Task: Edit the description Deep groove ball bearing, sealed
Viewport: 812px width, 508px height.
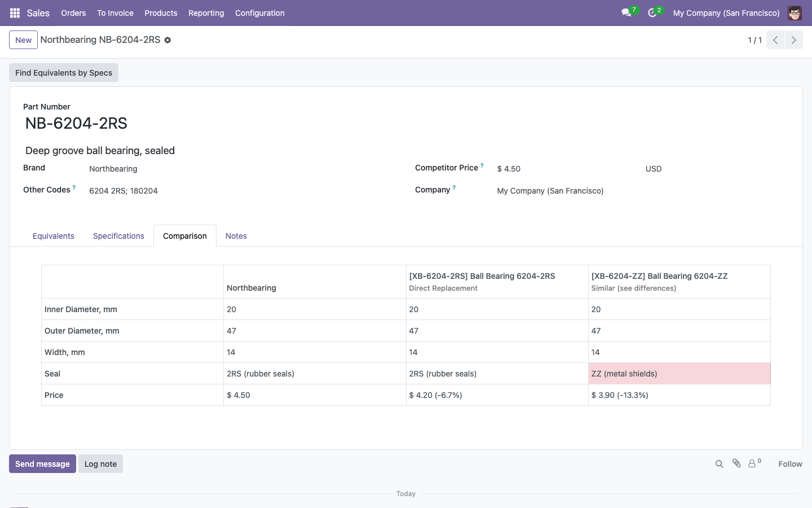Action: (x=100, y=151)
